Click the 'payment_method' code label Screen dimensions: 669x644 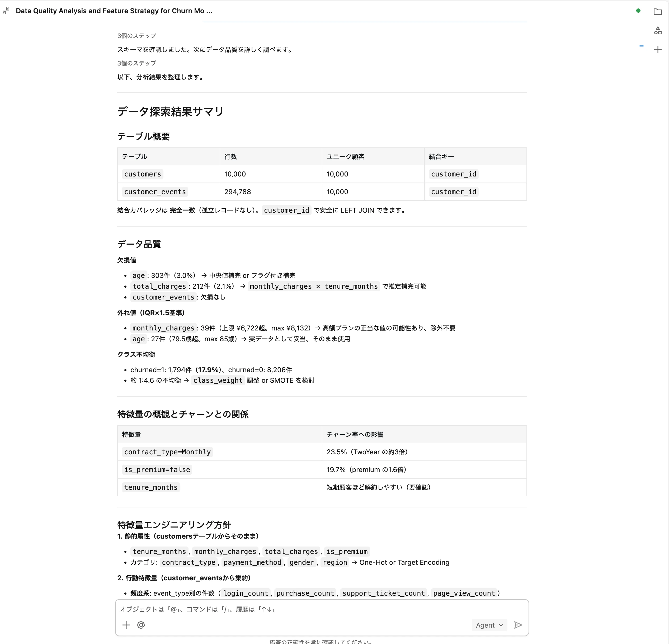point(252,562)
